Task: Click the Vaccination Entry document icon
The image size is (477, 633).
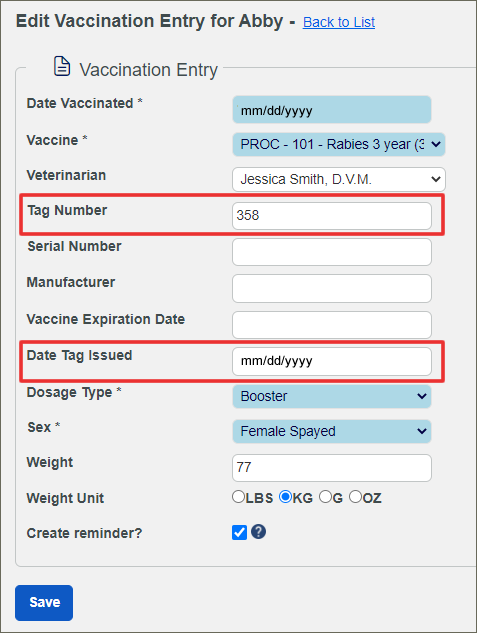Action: point(62,67)
